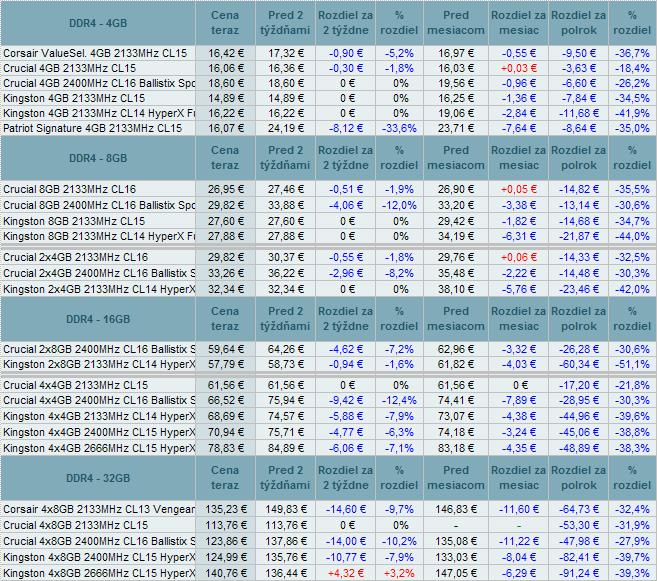Select the 16,42 € current price cell
The width and height of the screenshot is (657, 581).
point(225,53)
